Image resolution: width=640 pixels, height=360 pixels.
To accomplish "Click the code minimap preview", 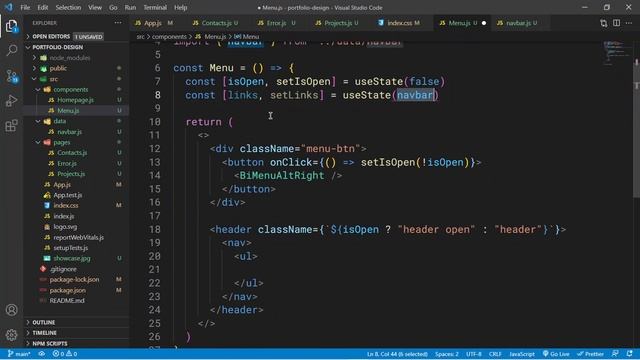I will tap(618, 53).
